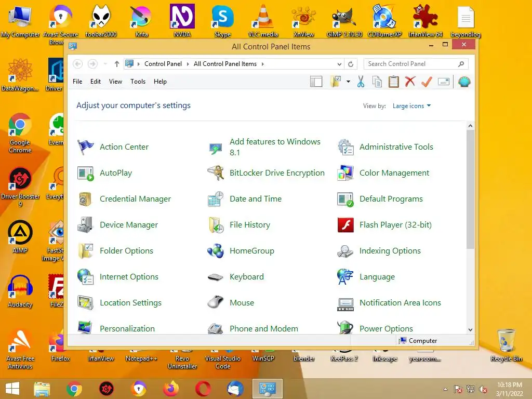Open File Explorer from the taskbar
The height and width of the screenshot is (399, 532).
(42, 389)
